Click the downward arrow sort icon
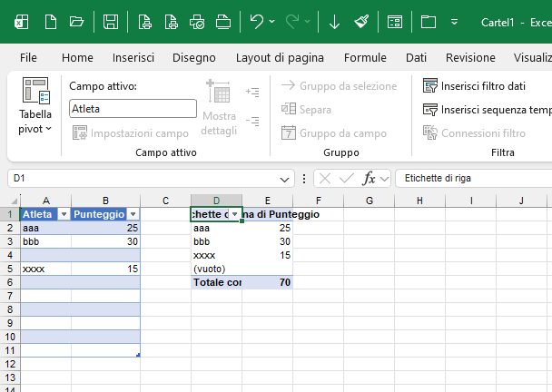 tap(334, 22)
